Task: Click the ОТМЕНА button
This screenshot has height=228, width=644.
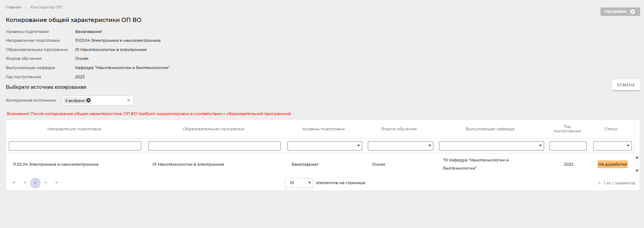Action: 626,85
